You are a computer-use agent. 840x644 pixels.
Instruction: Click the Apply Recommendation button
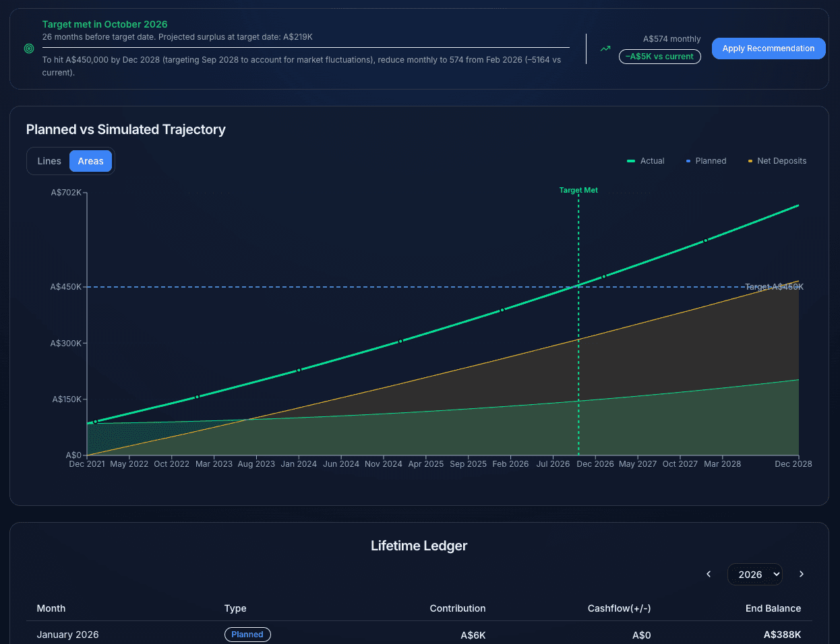point(769,49)
